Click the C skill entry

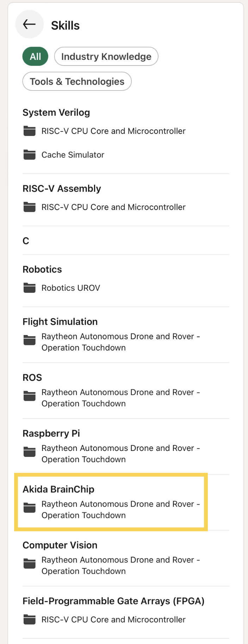point(26,241)
